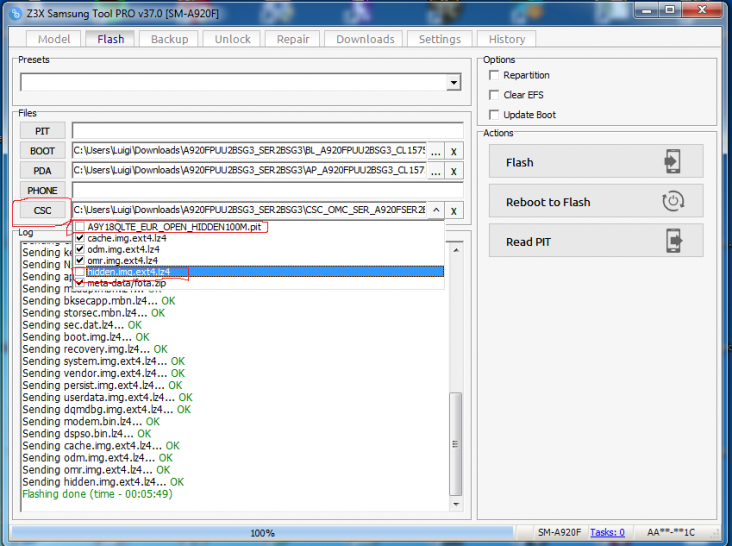Maximize the Z3X Samsung Tool window
This screenshot has width=732, height=546.
coord(670,10)
